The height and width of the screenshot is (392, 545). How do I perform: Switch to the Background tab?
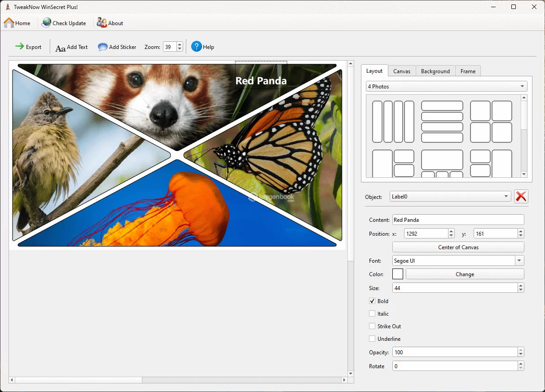[435, 71]
